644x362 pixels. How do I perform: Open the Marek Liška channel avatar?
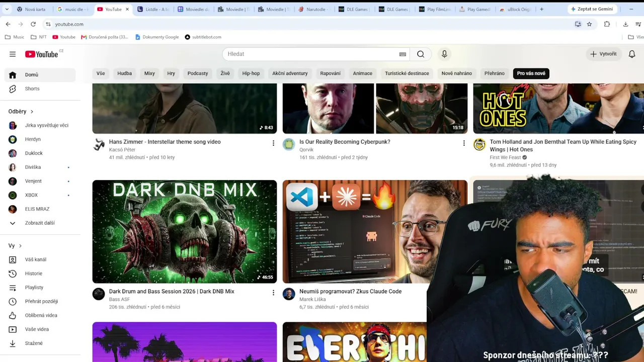(289, 294)
